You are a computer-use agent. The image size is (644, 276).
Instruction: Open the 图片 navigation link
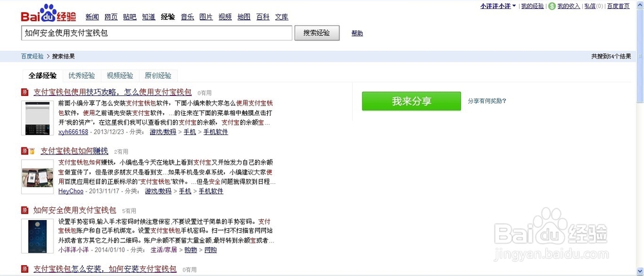point(206,17)
